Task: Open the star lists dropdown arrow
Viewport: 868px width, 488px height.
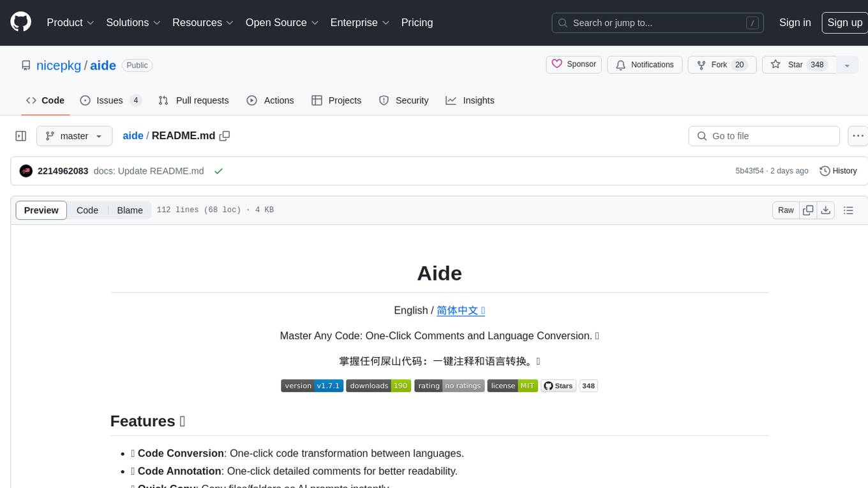Action: pyautogui.click(x=847, y=65)
